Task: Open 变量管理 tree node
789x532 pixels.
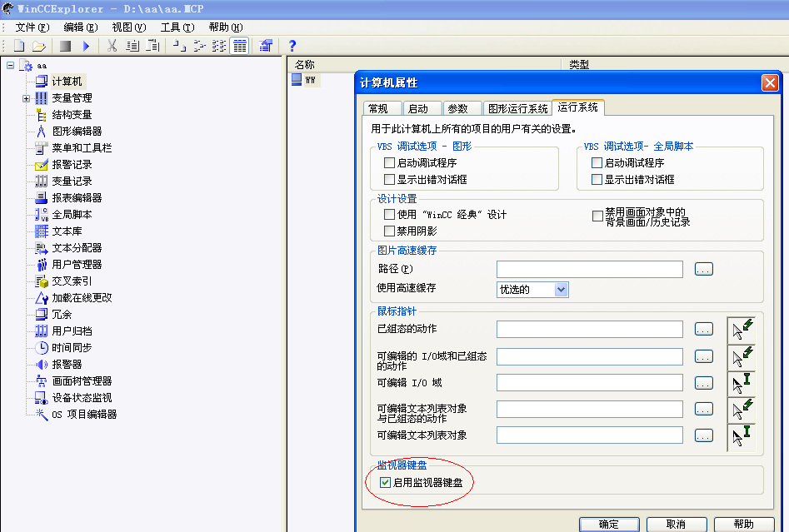Action: tap(72, 98)
